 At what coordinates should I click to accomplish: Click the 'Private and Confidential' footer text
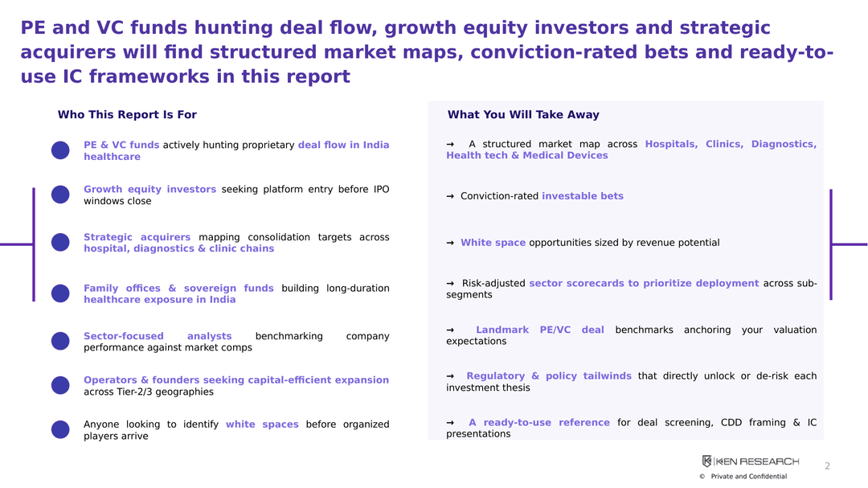click(748, 477)
